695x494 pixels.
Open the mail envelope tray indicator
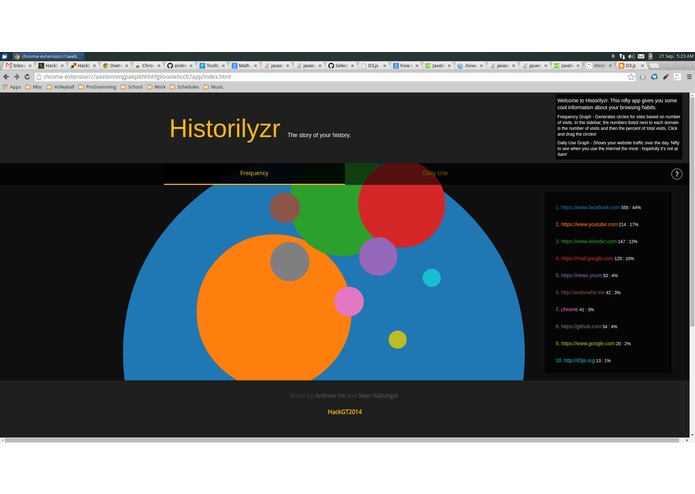[x=641, y=56]
